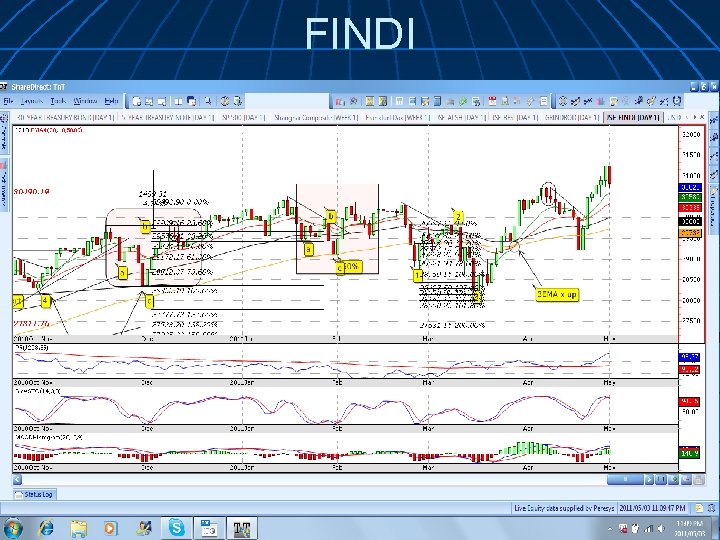This screenshot has height=540, width=720.
Task: Open the File menu
Action: coord(8,101)
